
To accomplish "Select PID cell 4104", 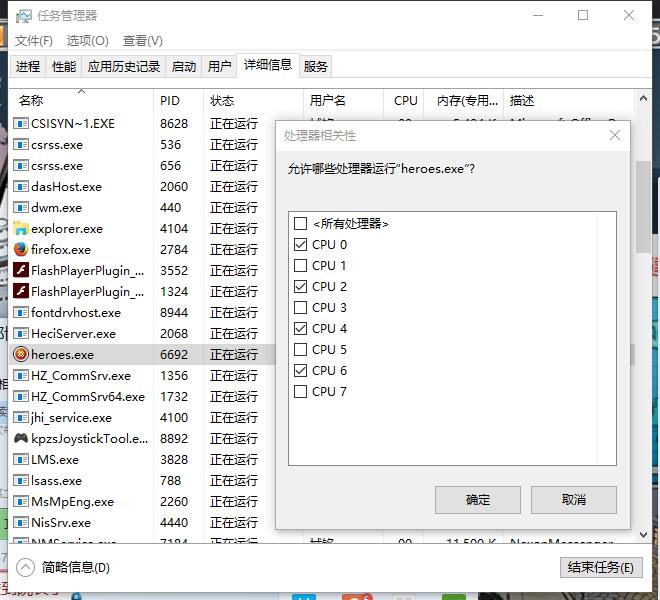I will (x=174, y=229).
